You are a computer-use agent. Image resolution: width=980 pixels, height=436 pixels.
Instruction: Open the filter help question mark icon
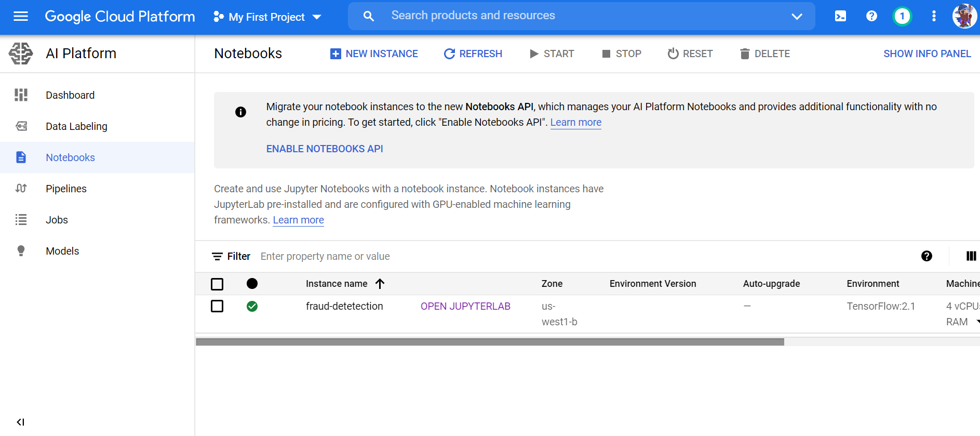pyautogui.click(x=927, y=256)
